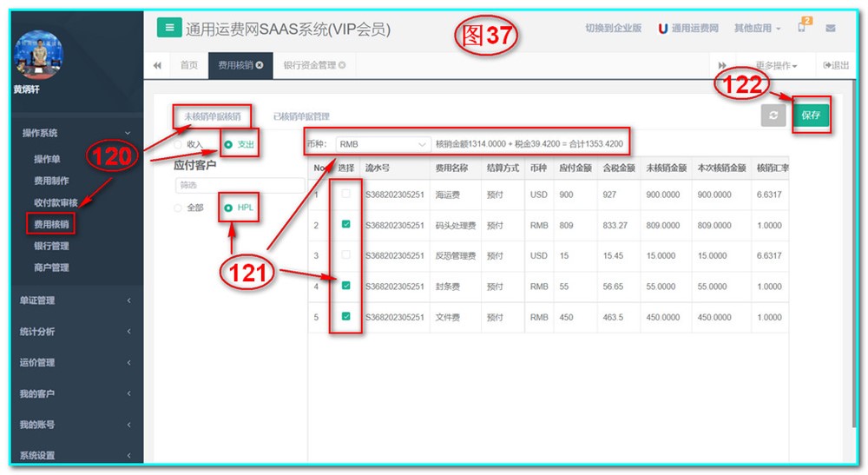Viewport: 868px width, 475px height.
Task: Save with the green 保存 button
Action: (x=811, y=115)
